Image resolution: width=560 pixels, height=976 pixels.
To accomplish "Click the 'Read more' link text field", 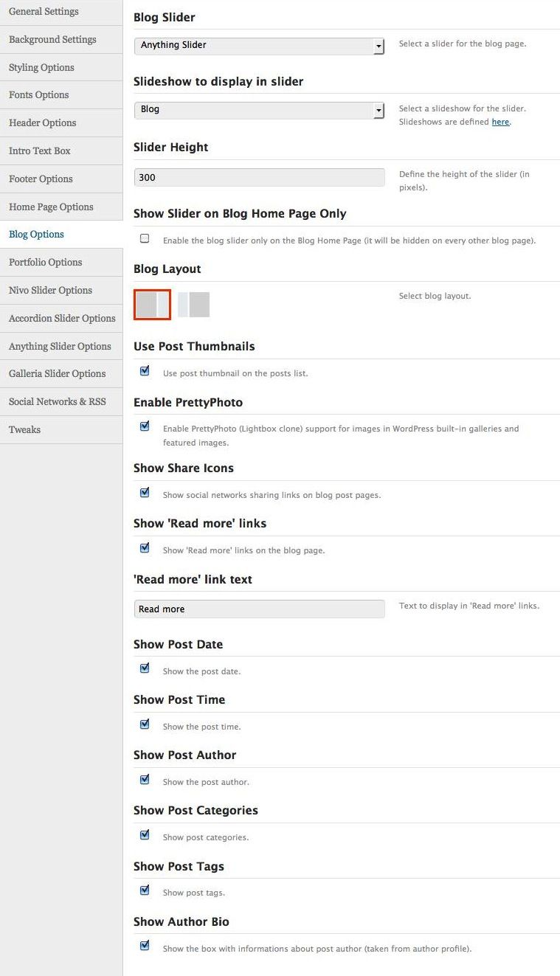I will click(259, 609).
